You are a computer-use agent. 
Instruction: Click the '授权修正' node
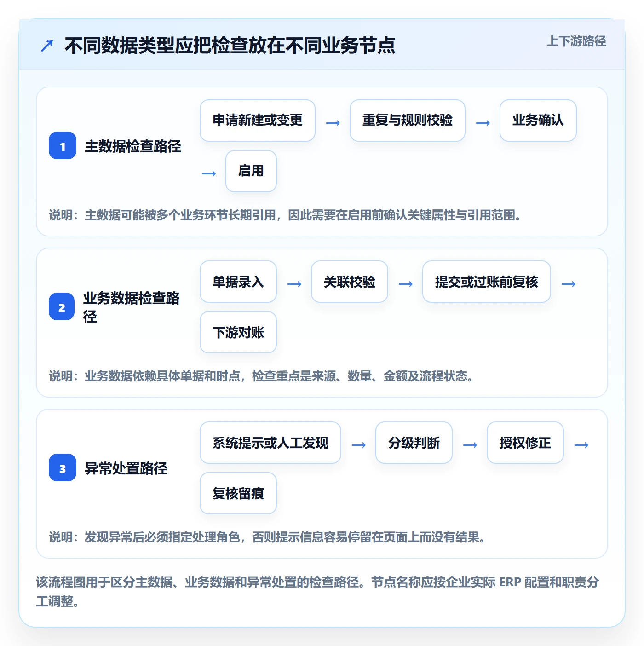[x=525, y=443]
